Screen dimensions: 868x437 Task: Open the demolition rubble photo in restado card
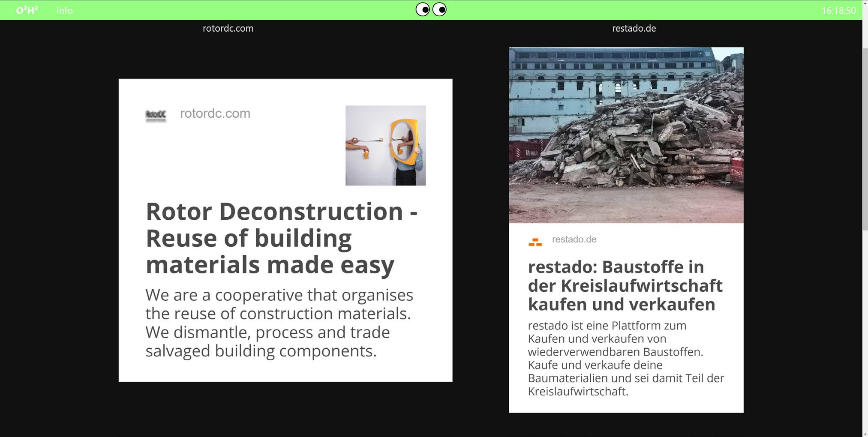point(626,135)
